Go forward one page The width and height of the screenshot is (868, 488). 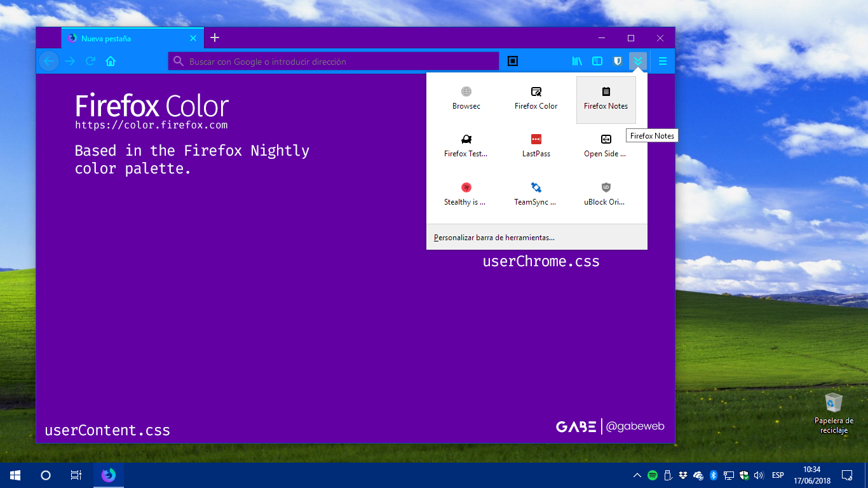click(x=70, y=62)
